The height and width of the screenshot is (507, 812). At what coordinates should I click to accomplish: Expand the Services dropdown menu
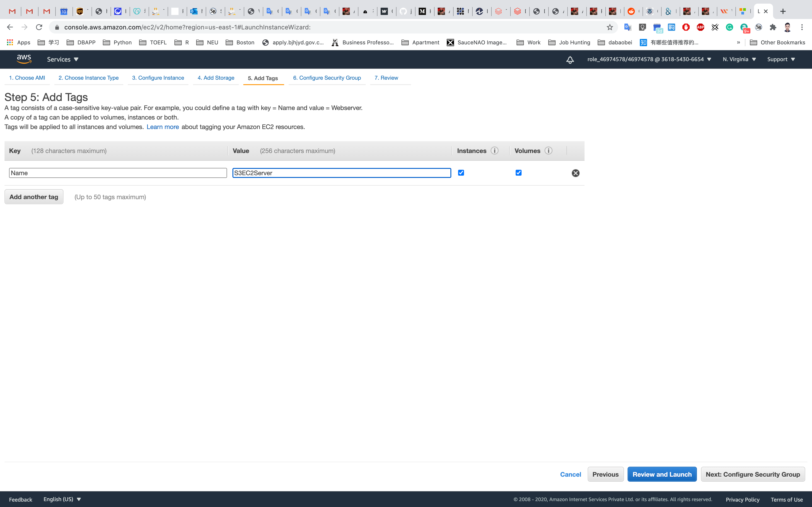point(62,59)
